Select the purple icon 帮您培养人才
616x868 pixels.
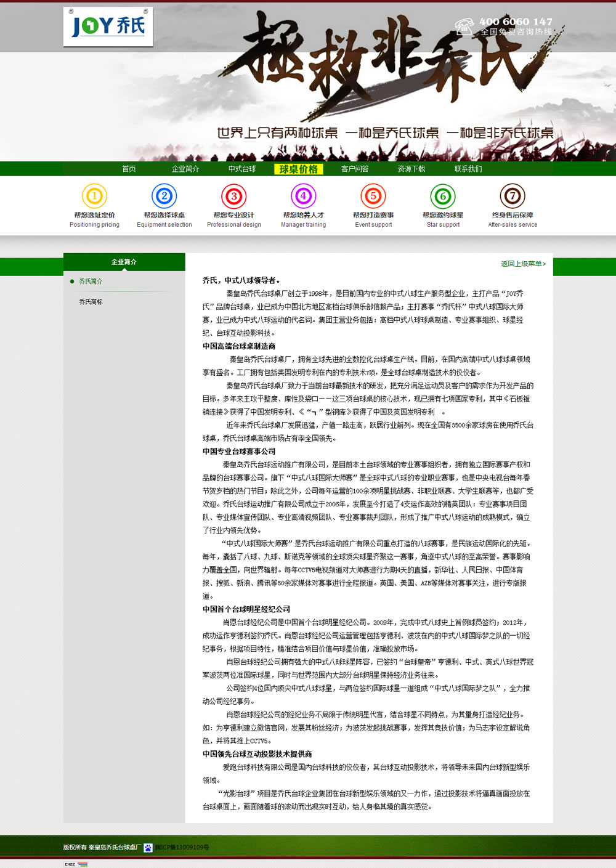click(x=304, y=197)
